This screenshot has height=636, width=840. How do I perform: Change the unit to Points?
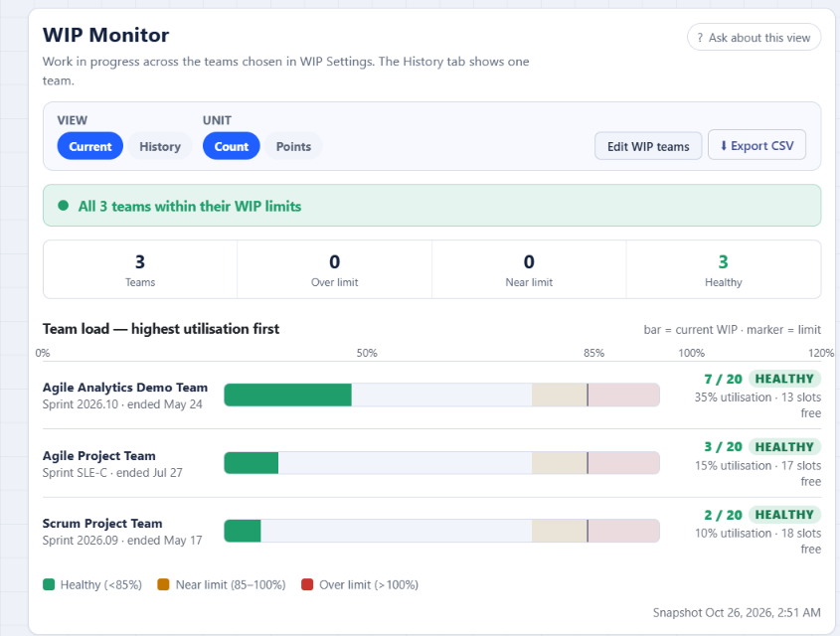pos(293,146)
